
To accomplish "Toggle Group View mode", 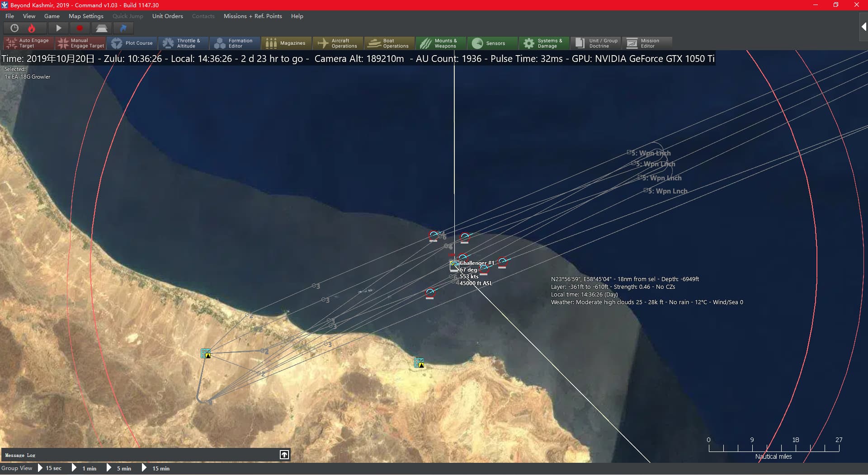I will point(17,468).
